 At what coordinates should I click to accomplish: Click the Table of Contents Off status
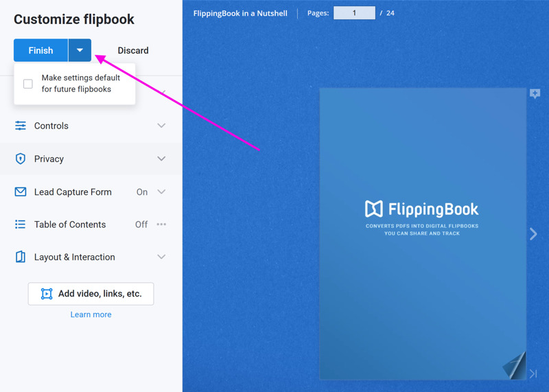coord(141,224)
